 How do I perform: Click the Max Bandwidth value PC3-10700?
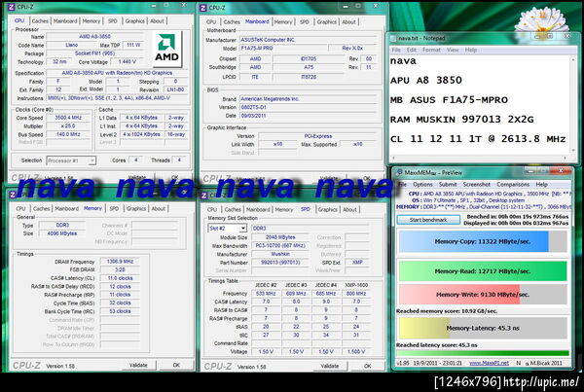point(280,246)
